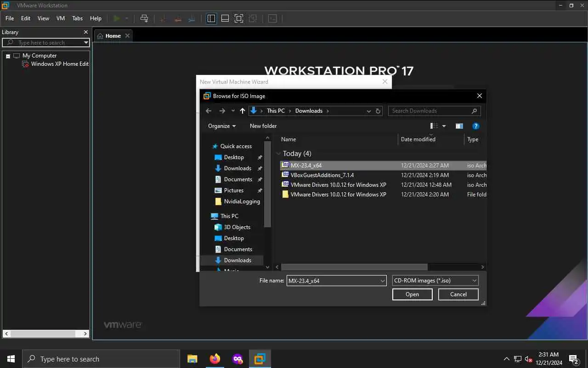Open the Help menu

pyautogui.click(x=96, y=18)
